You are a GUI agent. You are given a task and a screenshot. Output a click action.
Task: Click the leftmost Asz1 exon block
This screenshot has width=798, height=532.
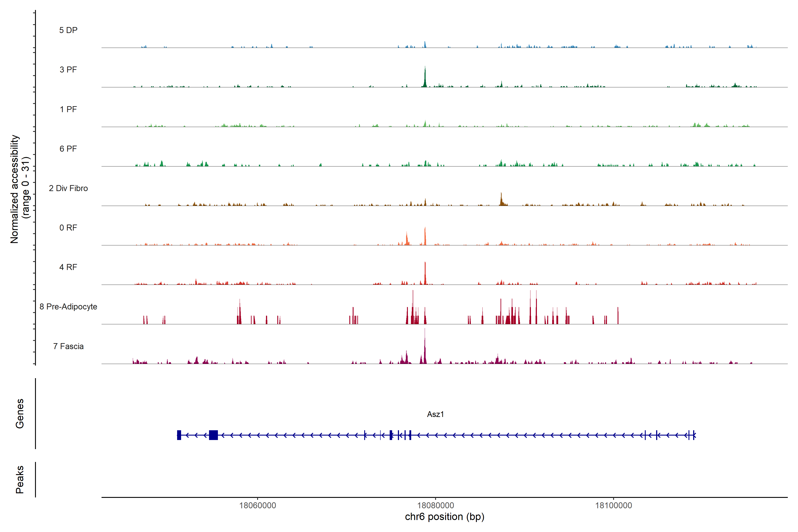click(x=179, y=435)
